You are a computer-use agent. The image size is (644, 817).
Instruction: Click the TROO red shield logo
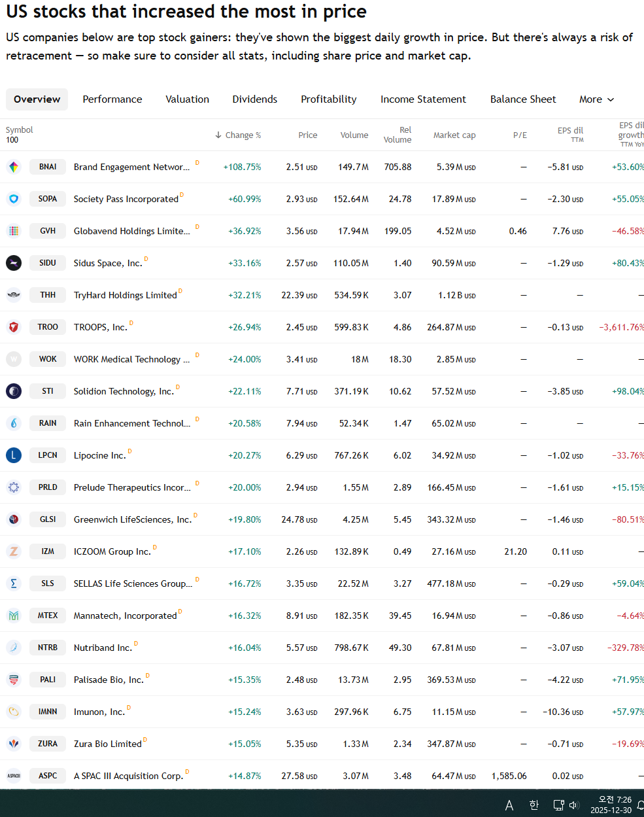pos(14,327)
